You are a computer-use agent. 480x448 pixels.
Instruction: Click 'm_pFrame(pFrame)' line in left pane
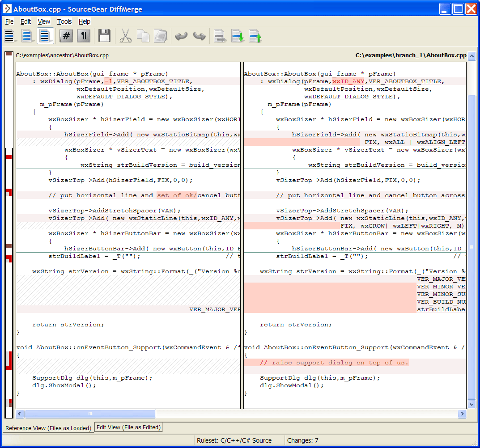click(x=72, y=104)
